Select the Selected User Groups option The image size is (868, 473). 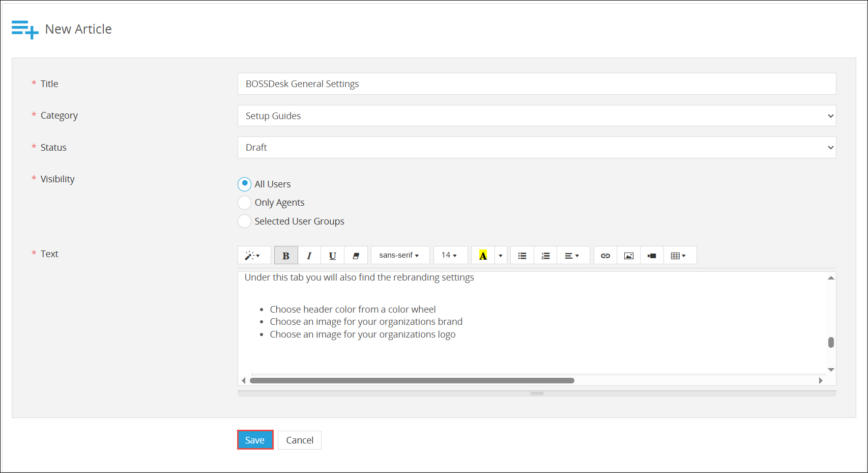click(244, 221)
